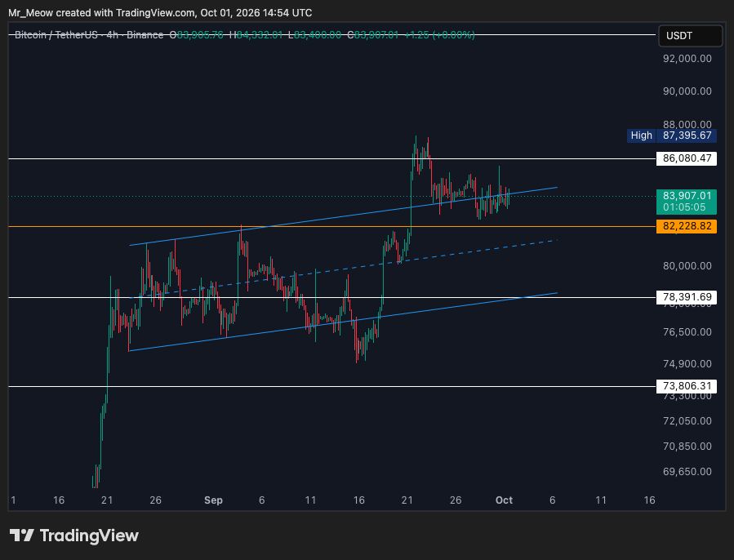
Task: Click the 70,850.00 price axis tick
Action: tap(687, 447)
